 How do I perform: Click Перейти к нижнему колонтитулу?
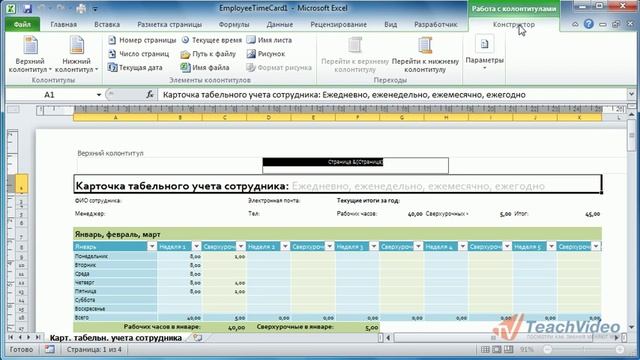point(425,55)
